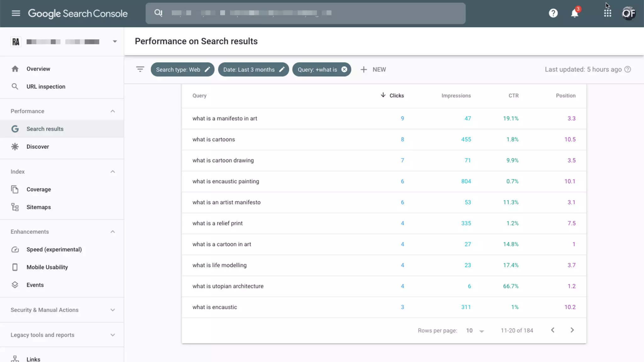Sort the table by Impressions
Image resolution: width=644 pixels, height=362 pixels.
(x=456, y=96)
